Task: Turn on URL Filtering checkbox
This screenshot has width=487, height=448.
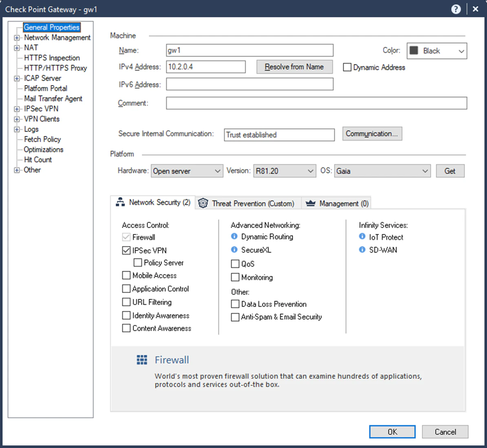Action: [126, 302]
